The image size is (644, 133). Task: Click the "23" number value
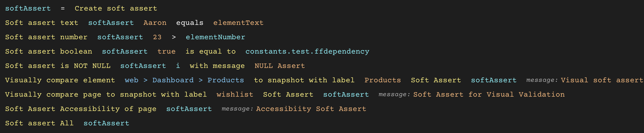[x=157, y=37]
